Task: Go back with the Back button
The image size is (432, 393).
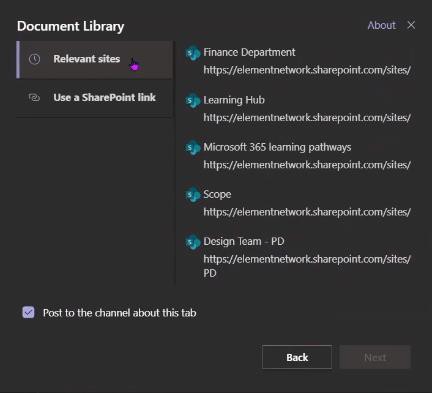Action: click(297, 357)
